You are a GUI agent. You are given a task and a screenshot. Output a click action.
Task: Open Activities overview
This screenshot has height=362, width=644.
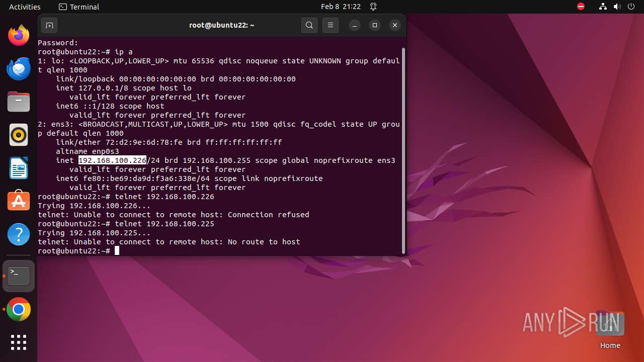pyautogui.click(x=25, y=7)
